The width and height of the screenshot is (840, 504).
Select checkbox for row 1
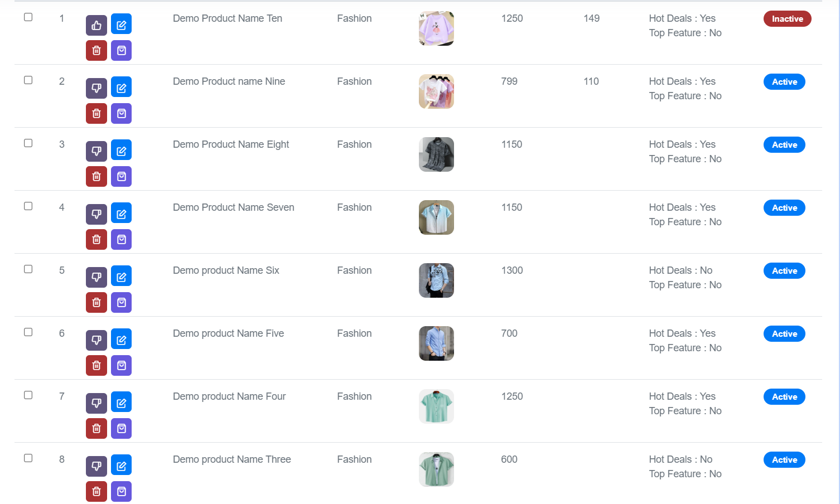[x=28, y=17]
